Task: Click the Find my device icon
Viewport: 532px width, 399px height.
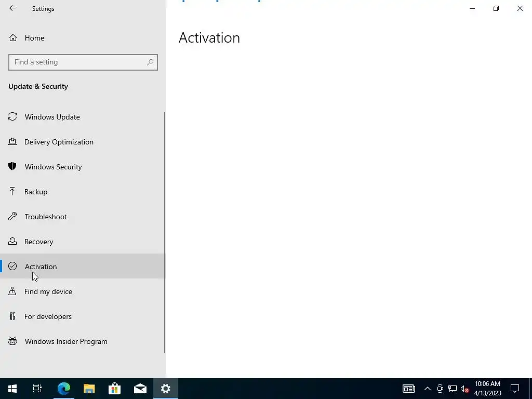Action: click(12, 291)
